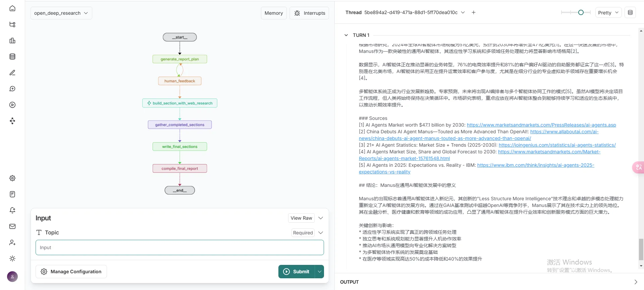The width and height of the screenshot is (644, 290).
Task: Open the notifications bell icon
Action: click(x=12, y=210)
